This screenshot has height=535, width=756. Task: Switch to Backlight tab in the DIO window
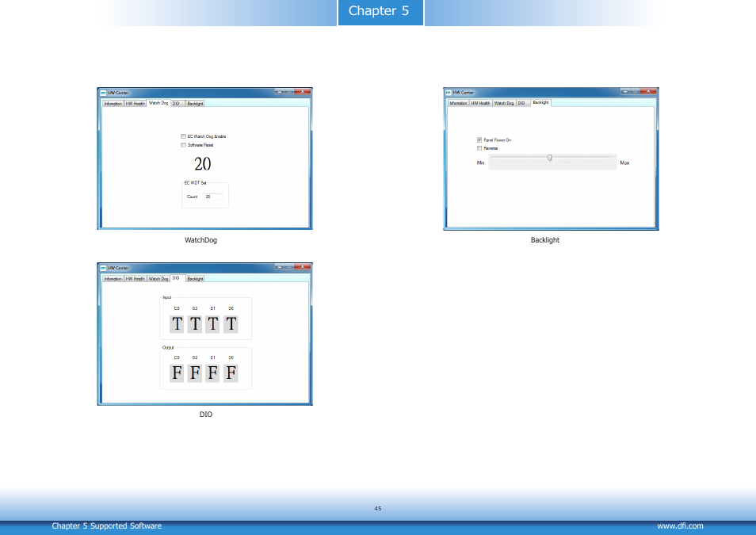tap(195, 278)
